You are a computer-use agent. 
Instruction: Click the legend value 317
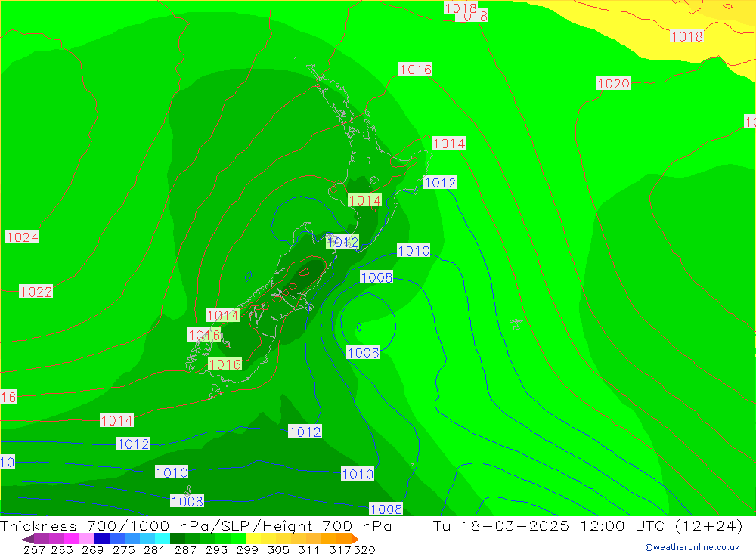point(339,549)
